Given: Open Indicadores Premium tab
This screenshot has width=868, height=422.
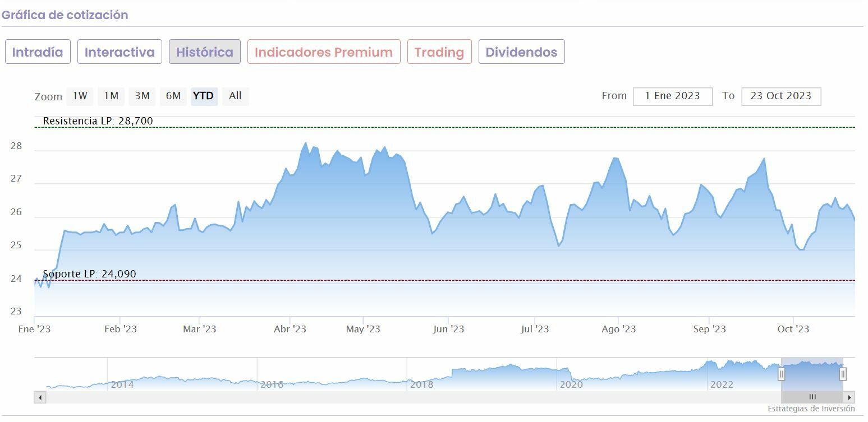Looking at the screenshot, I should point(324,52).
